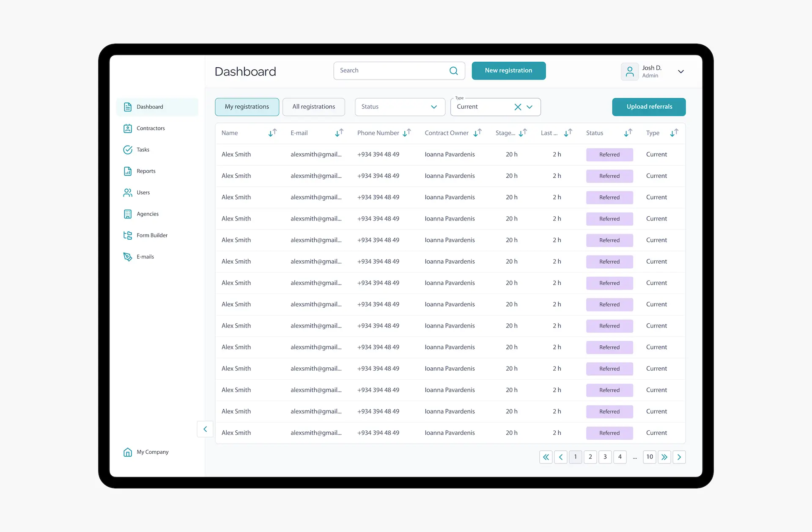The image size is (812, 532).
Task: Select the Form Builder tool
Action: (x=152, y=235)
